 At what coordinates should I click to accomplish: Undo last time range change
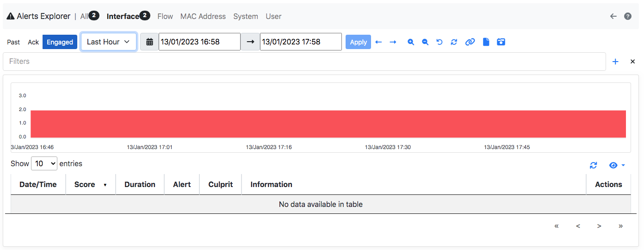point(440,42)
